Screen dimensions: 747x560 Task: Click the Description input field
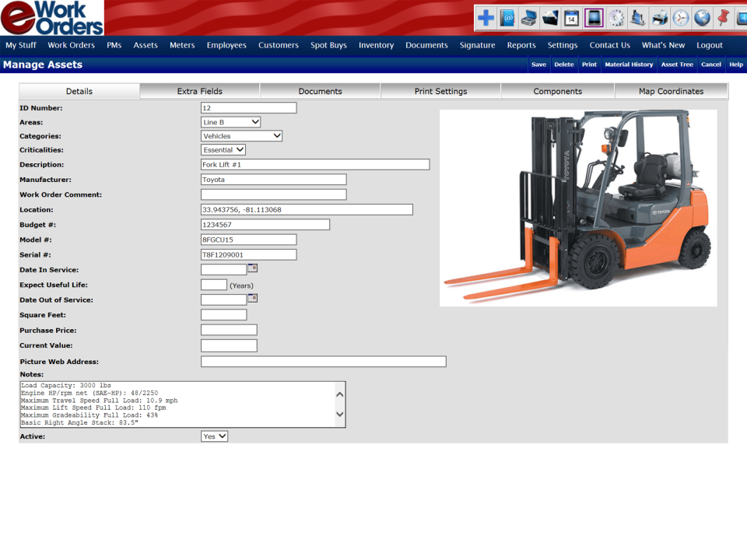coord(315,165)
